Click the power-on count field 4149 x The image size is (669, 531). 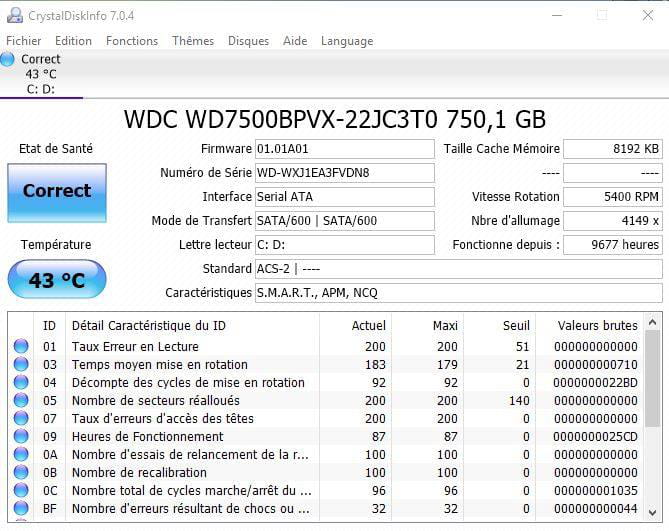(x=613, y=221)
